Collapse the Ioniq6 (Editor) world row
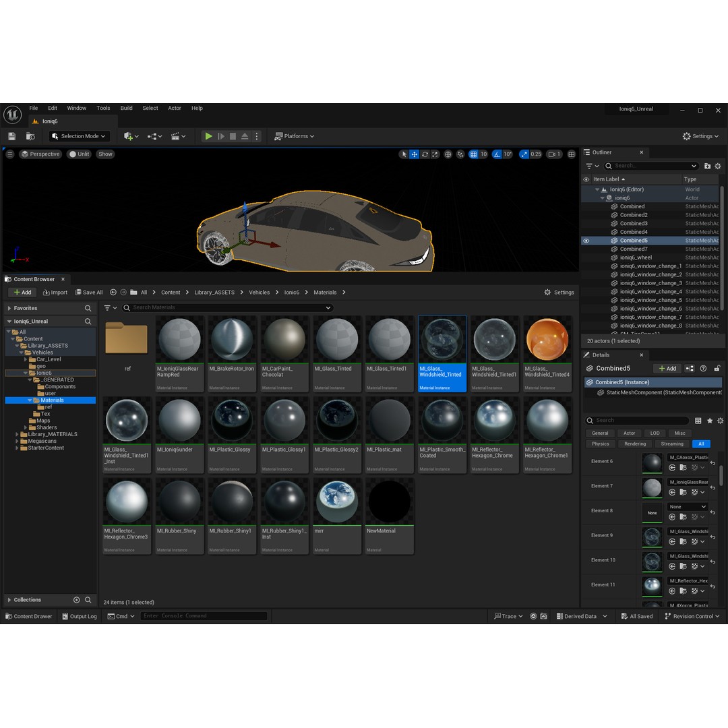The height and width of the screenshot is (728, 728). pyautogui.click(x=597, y=189)
